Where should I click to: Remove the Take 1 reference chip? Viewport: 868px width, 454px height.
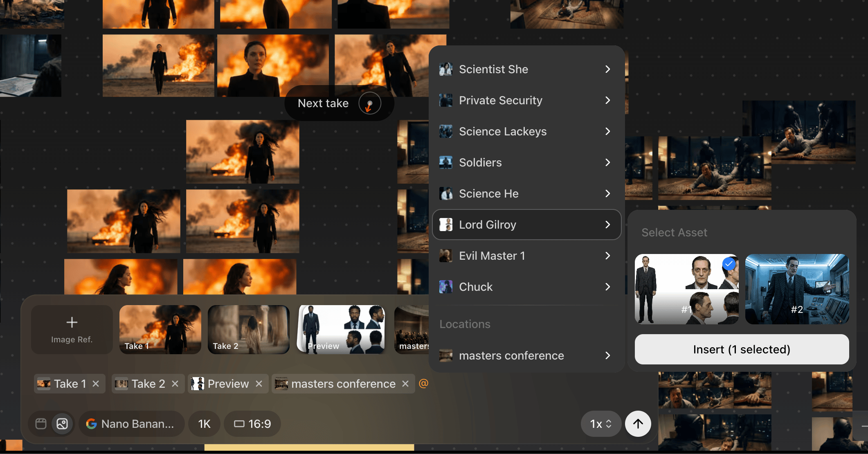click(x=96, y=384)
